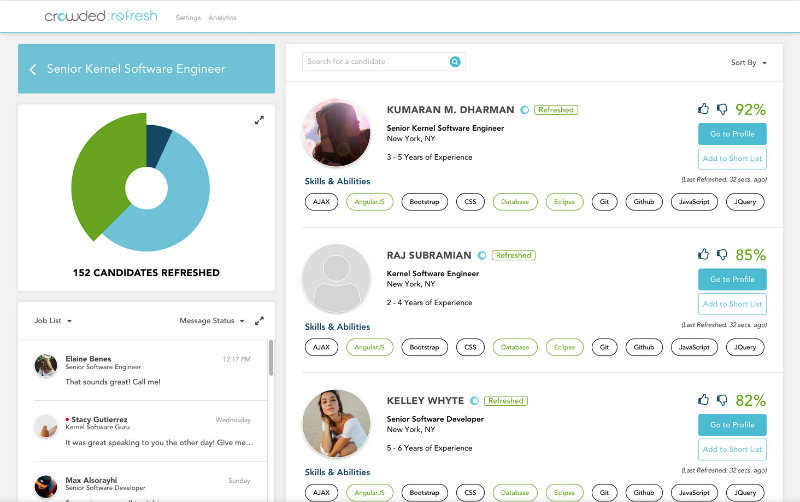
Task: Thumbs down Kelley Whyte
Action: [722, 400]
